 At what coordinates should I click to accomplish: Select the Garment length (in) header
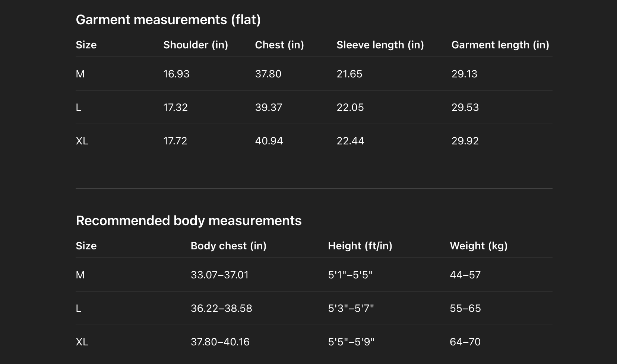pyautogui.click(x=500, y=45)
